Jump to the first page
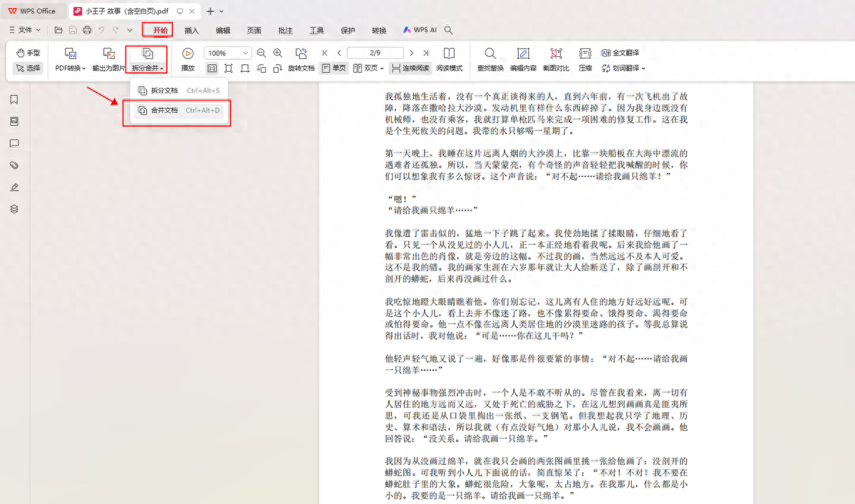Viewport: 855px width, 504px height. pyautogui.click(x=325, y=53)
